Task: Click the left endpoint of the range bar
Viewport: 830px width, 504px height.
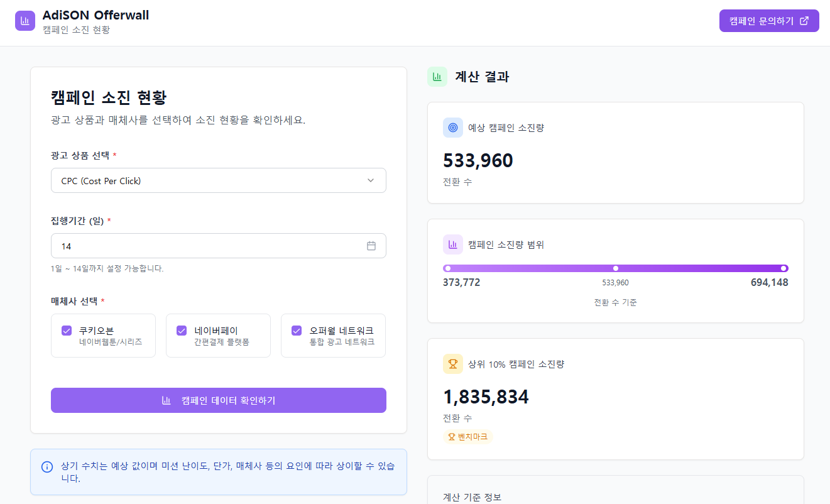Action: point(447,268)
